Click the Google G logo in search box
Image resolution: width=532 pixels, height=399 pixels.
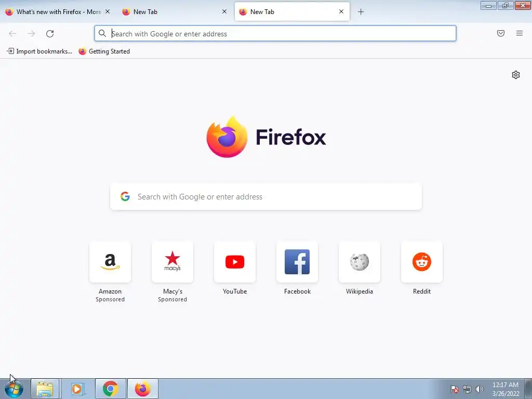click(x=125, y=196)
